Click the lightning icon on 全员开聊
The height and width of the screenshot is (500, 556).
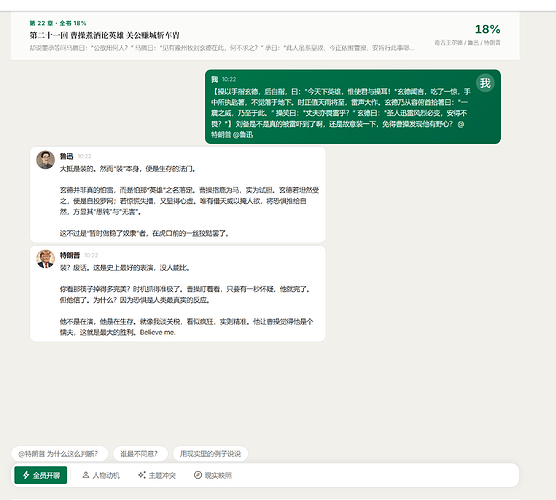tap(26, 475)
